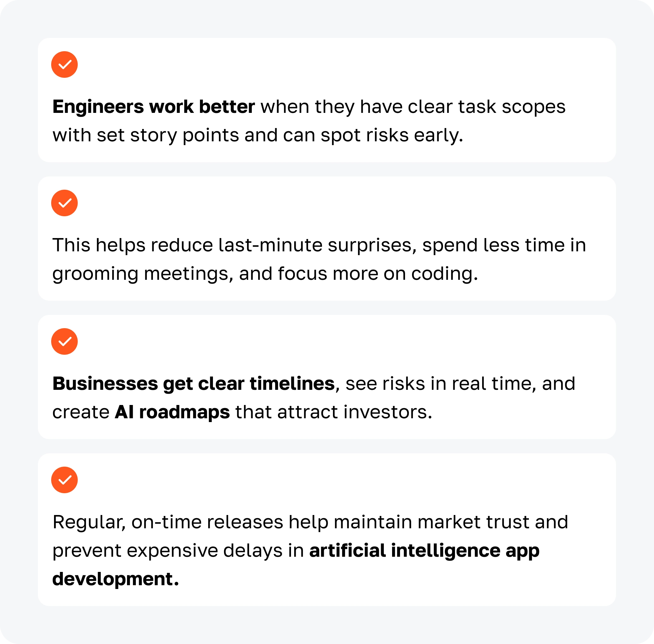This screenshot has height=644, width=654.
Task: Click the checkmark above This helps reduce
Action: tap(64, 203)
